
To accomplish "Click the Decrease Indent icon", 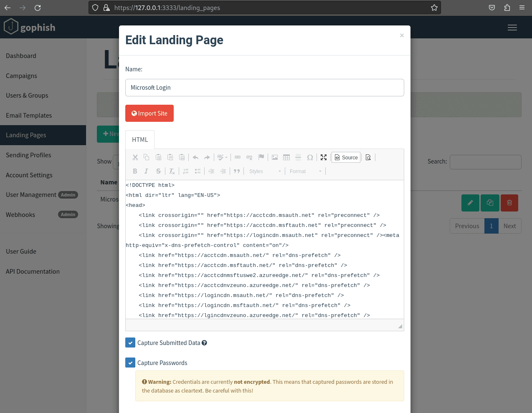I will point(211,171).
